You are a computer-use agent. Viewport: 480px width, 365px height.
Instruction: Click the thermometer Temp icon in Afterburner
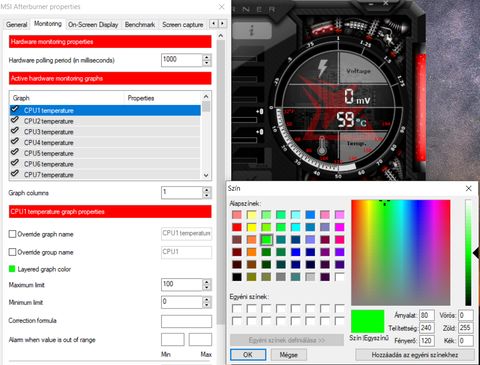coord(322,146)
